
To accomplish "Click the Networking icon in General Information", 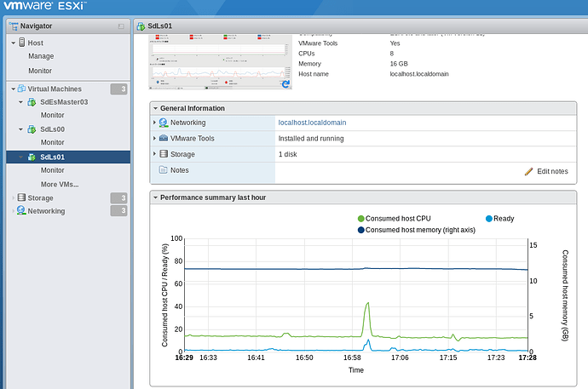I will [x=163, y=123].
